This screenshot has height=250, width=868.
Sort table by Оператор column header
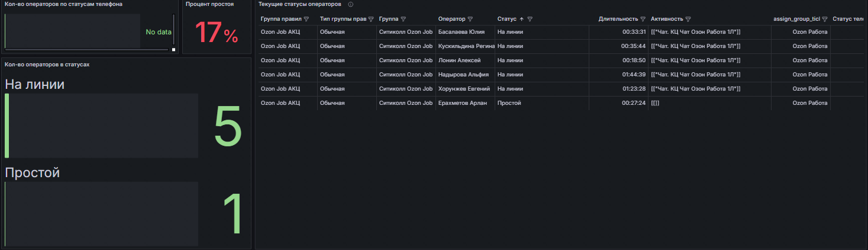451,19
